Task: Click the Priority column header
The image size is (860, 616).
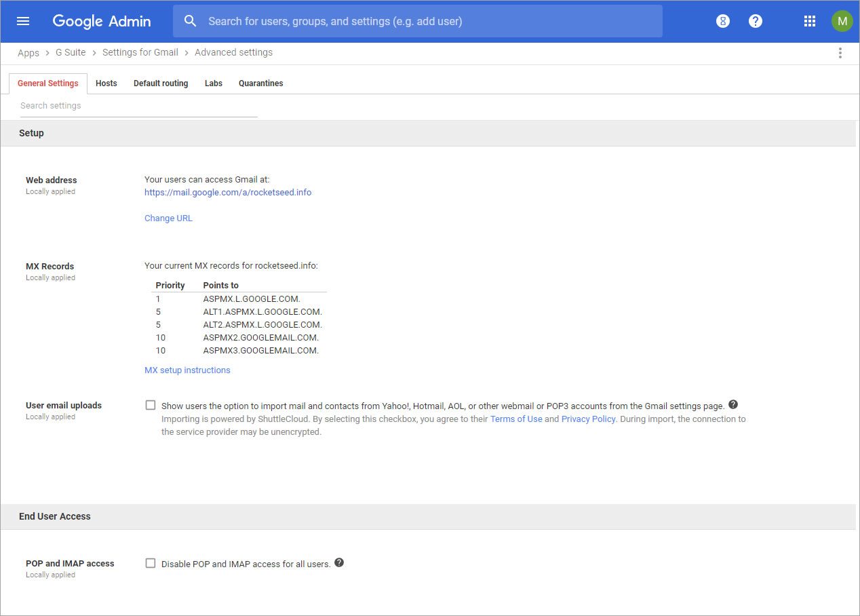Action: coord(170,285)
